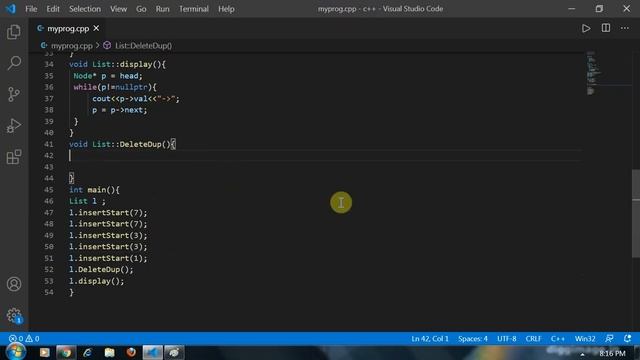Open the Explorer view in activity bar
The image size is (640, 360).
(14, 32)
